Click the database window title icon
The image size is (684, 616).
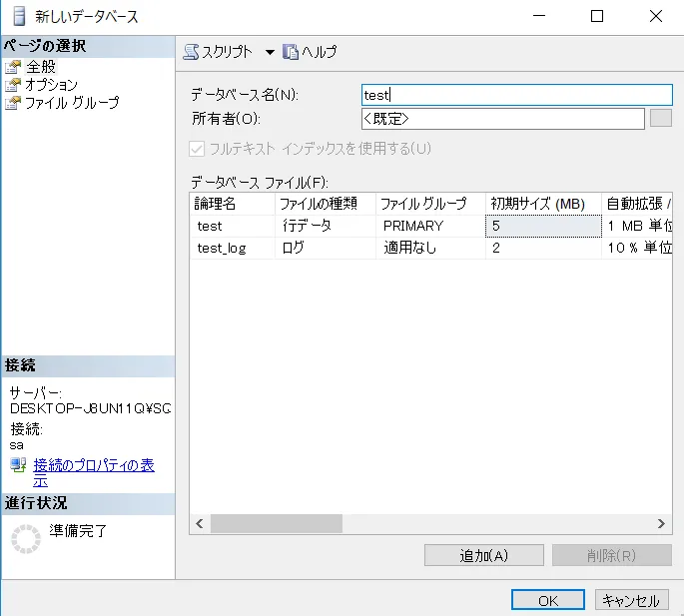19,16
